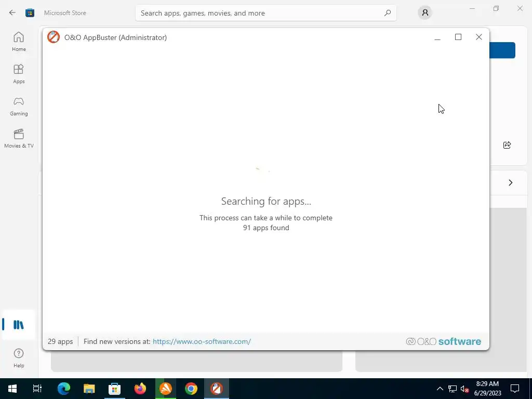Open Movies & TV in the Store sidebar
The image size is (532, 399).
(19, 138)
